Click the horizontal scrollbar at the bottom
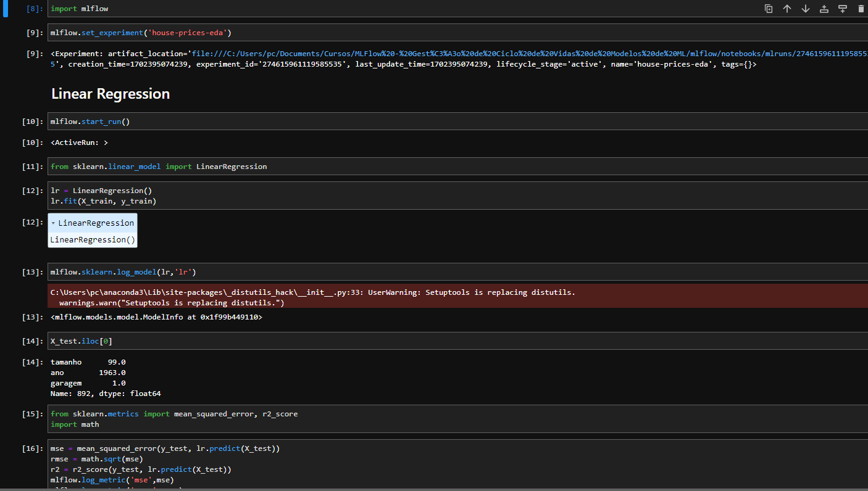The width and height of the screenshot is (868, 491). click(434, 490)
